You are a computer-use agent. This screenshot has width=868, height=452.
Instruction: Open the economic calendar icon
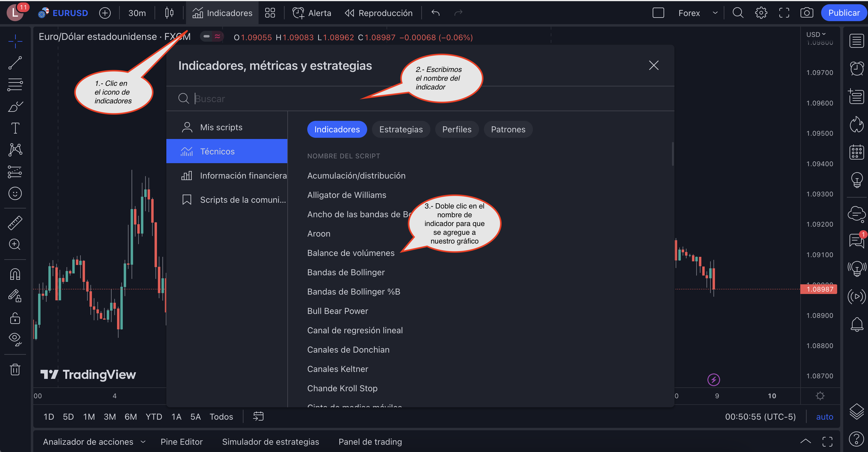click(x=856, y=152)
